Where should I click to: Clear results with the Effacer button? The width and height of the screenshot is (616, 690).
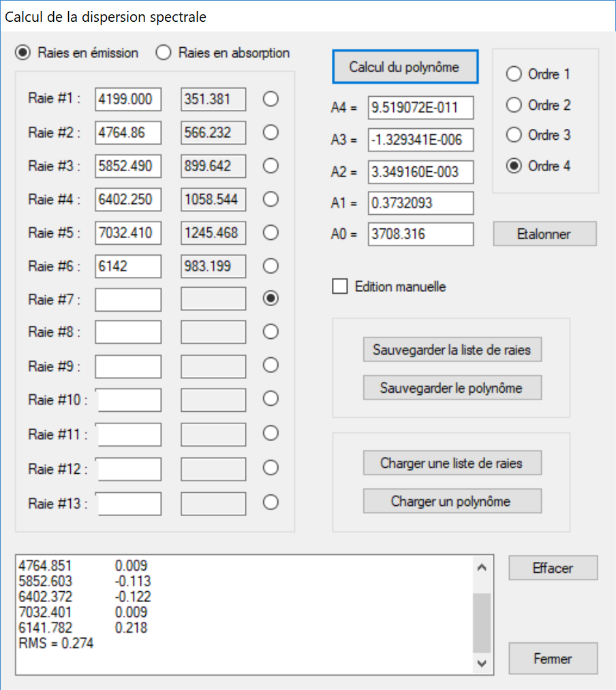click(553, 568)
